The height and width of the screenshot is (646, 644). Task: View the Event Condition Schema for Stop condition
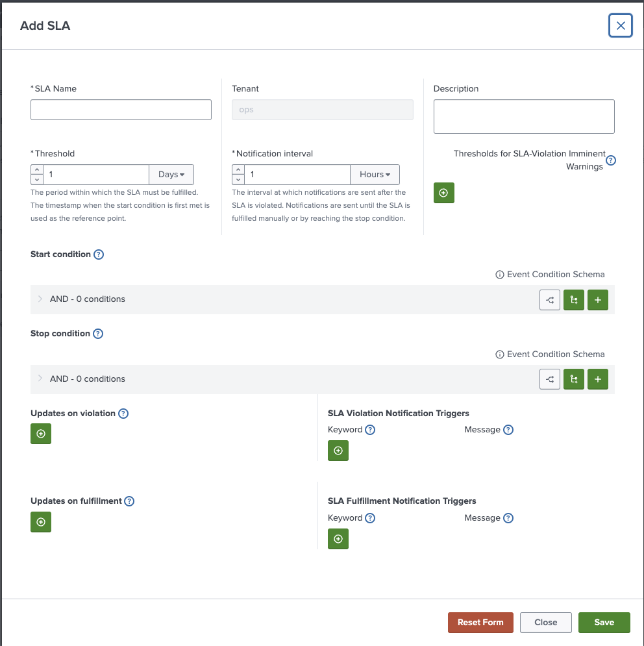click(x=549, y=354)
